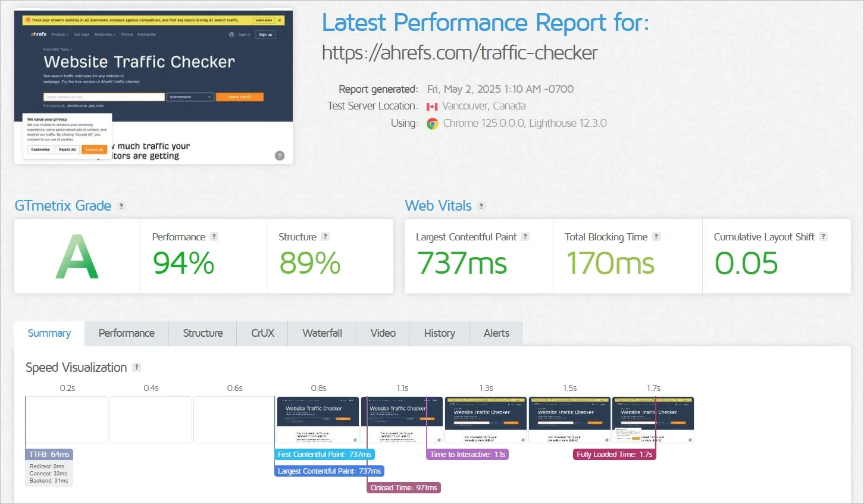Open the Speed Visualization help icon
Viewport: 864px width, 504px height.
tap(137, 367)
